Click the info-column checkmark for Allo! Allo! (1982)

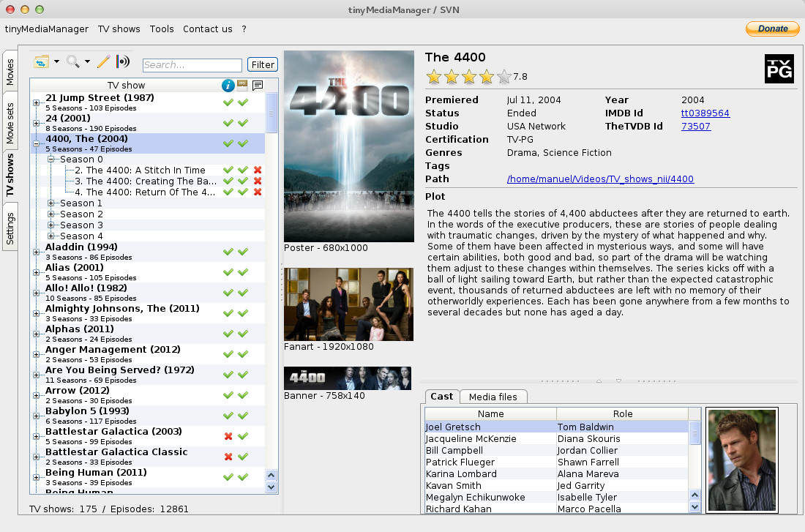(x=228, y=293)
